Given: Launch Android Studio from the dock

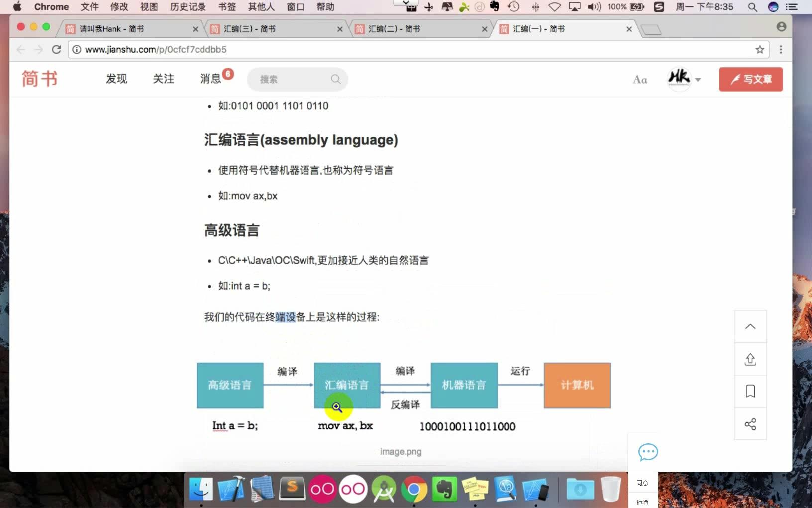Looking at the screenshot, I should 384,489.
